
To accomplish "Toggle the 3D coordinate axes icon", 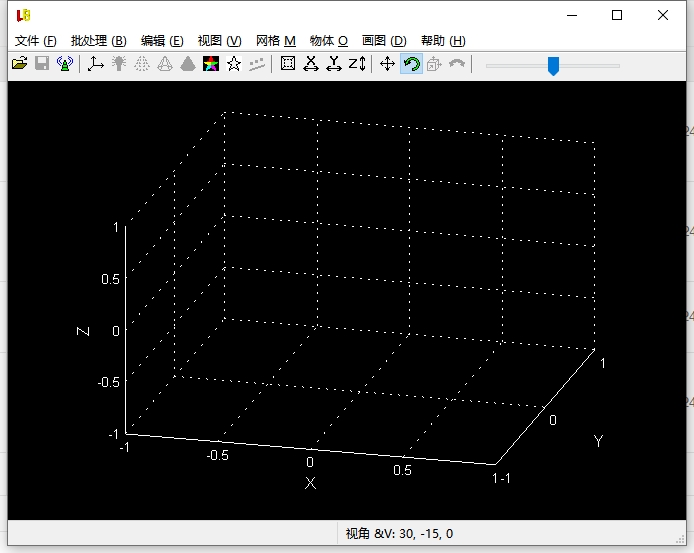I will coord(96,64).
